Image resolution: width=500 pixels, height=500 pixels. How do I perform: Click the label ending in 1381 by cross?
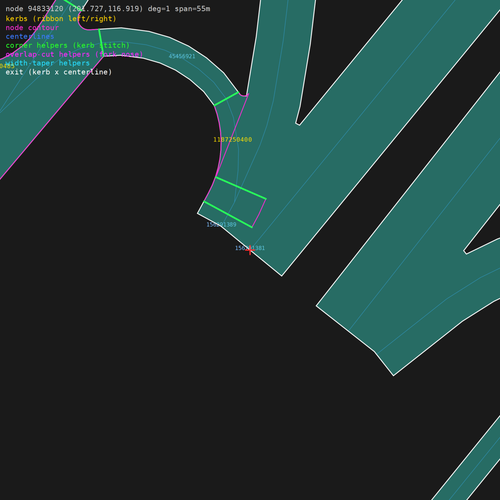(x=250, y=248)
